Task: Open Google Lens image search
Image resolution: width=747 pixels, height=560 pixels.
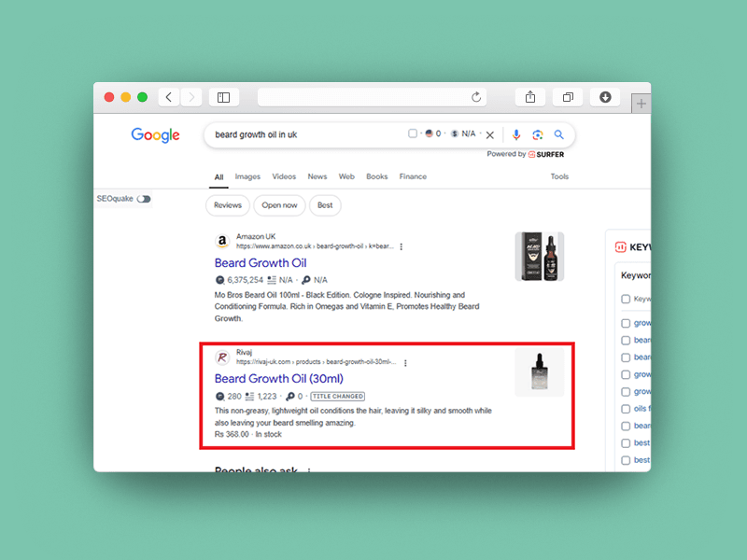Action: click(538, 134)
